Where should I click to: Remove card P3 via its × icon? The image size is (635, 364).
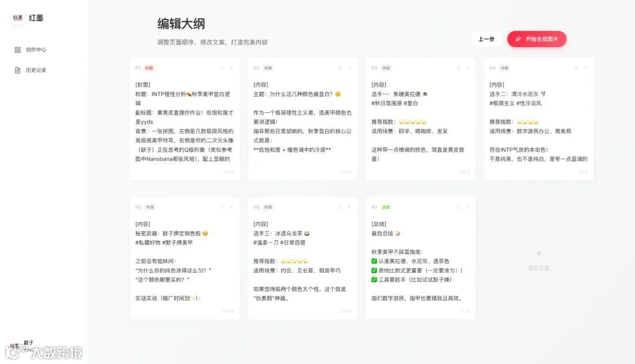tap(468, 68)
